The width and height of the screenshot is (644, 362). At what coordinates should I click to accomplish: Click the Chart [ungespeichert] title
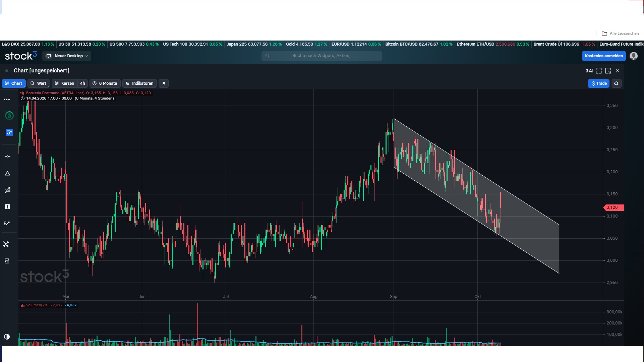42,71
